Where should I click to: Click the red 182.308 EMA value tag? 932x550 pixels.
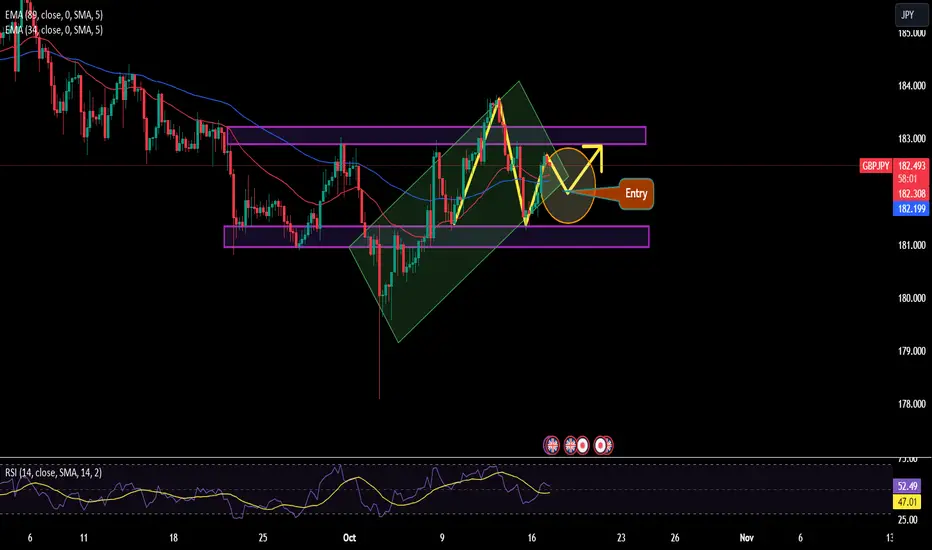[911, 193]
